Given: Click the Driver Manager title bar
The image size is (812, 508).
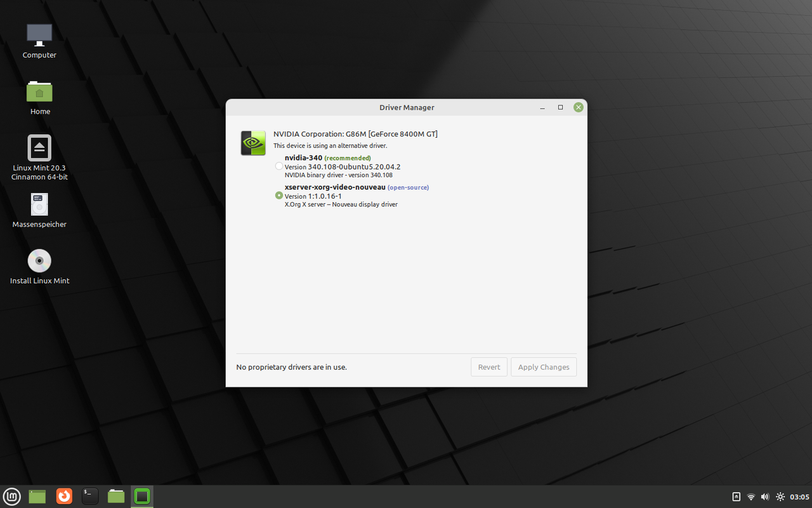Looking at the screenshot, I should (x=407, y=107).
